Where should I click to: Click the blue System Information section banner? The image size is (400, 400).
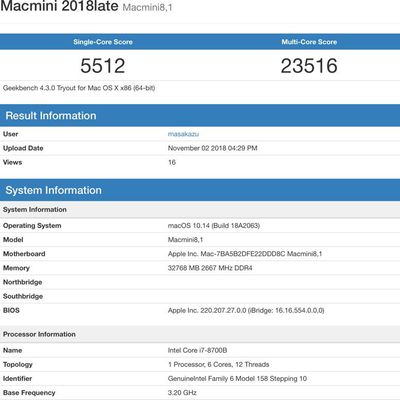(200, 190)
